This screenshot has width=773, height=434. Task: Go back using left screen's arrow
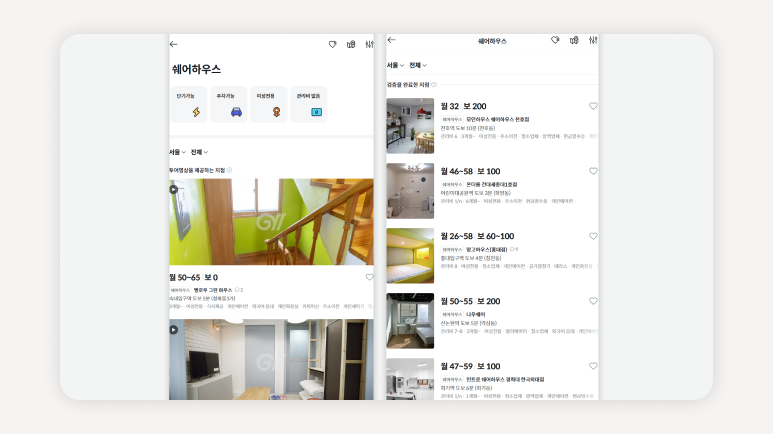click(174, 44)
